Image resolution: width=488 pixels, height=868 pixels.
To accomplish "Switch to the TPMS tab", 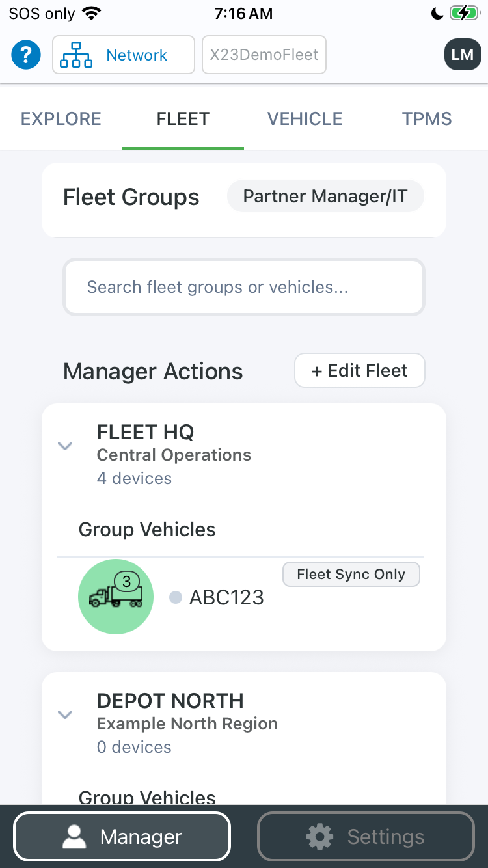I will [427, 118].
